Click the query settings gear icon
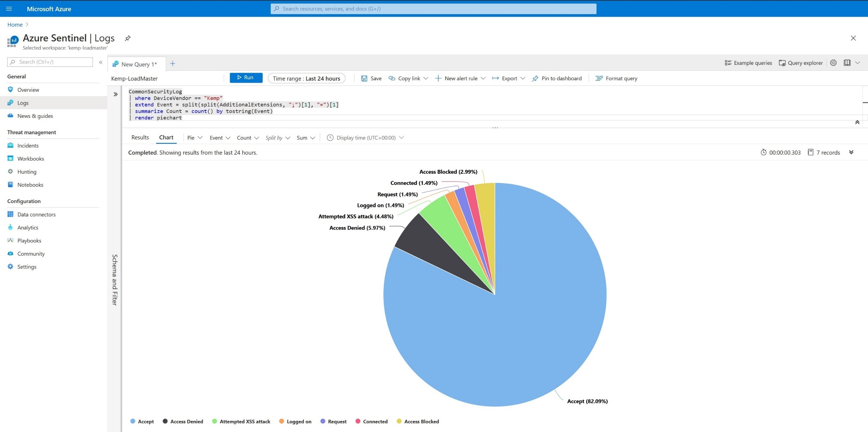868x432 pixels. click(833, 63)
